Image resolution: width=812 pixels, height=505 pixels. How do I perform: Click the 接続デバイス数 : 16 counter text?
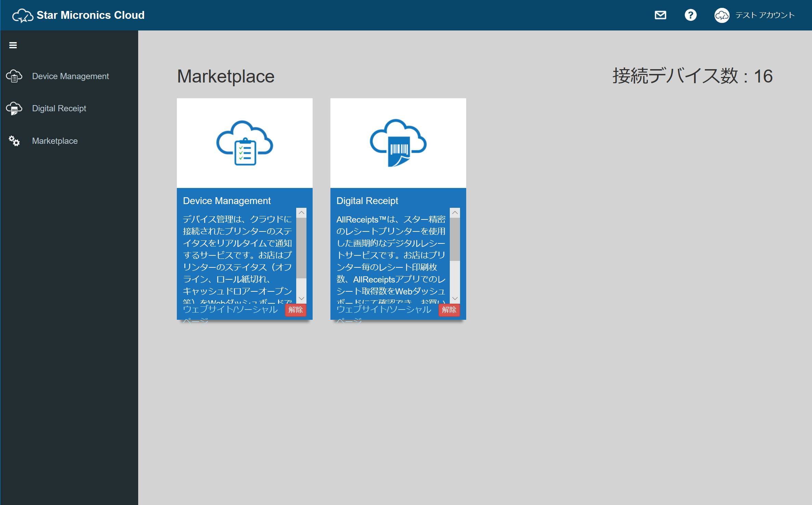pyautogui.click(x=692, y=76)
